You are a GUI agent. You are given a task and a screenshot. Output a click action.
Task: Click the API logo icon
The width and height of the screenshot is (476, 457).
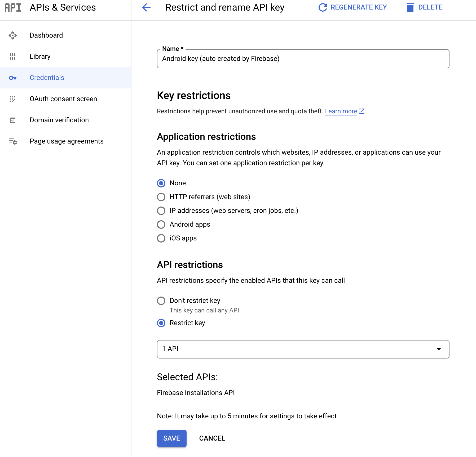tap(13, 7)
